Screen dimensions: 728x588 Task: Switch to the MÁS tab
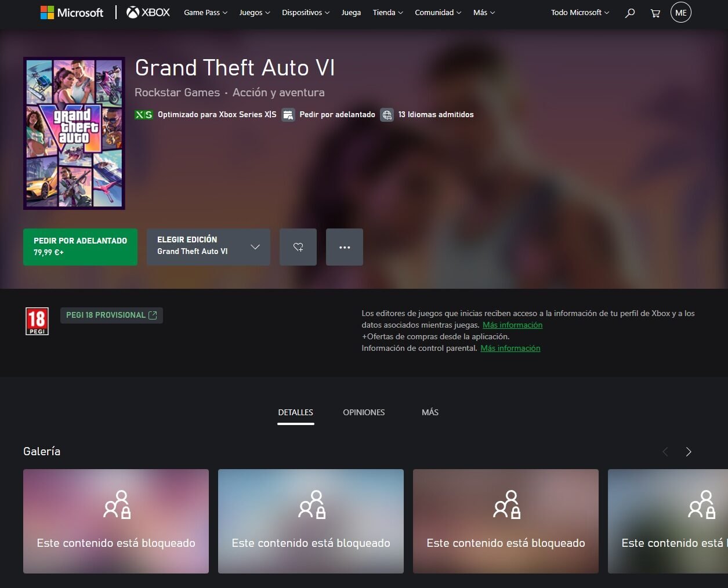coord(430,413)
